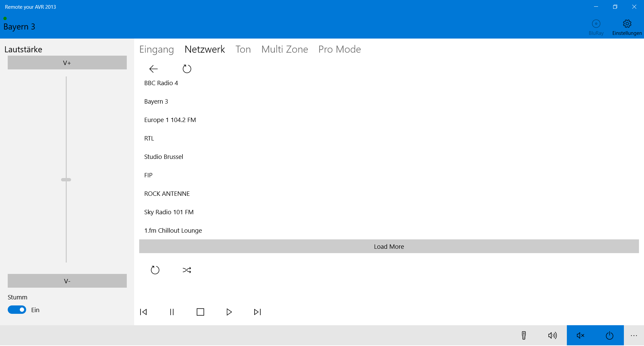The image size is (644, 346).
Task: Click the speaker volume icon in bottom bar
Action: [x=552, y=336]
